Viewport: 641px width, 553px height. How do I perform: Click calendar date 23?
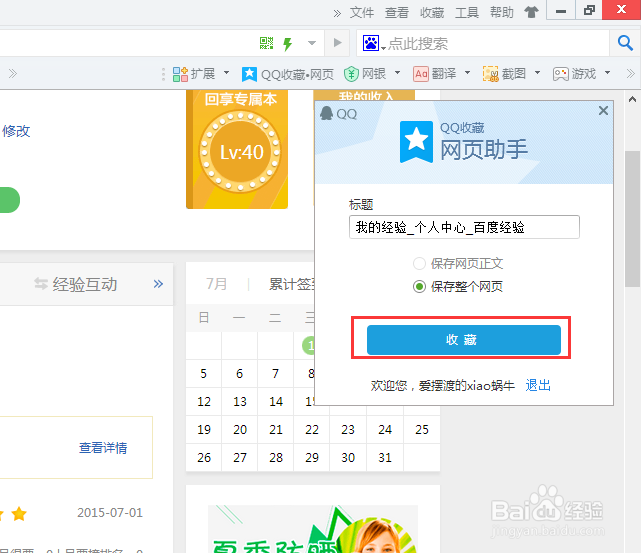click(x=348, y=430)
